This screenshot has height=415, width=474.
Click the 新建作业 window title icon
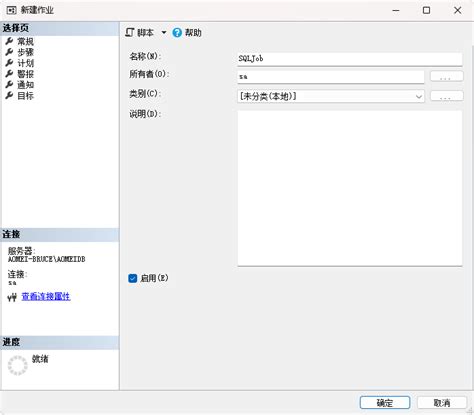tap(11, 10)
